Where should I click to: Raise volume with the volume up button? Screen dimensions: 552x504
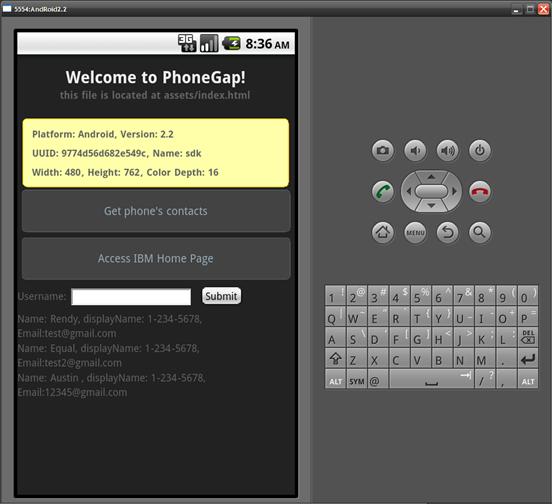tap(447, 151)
